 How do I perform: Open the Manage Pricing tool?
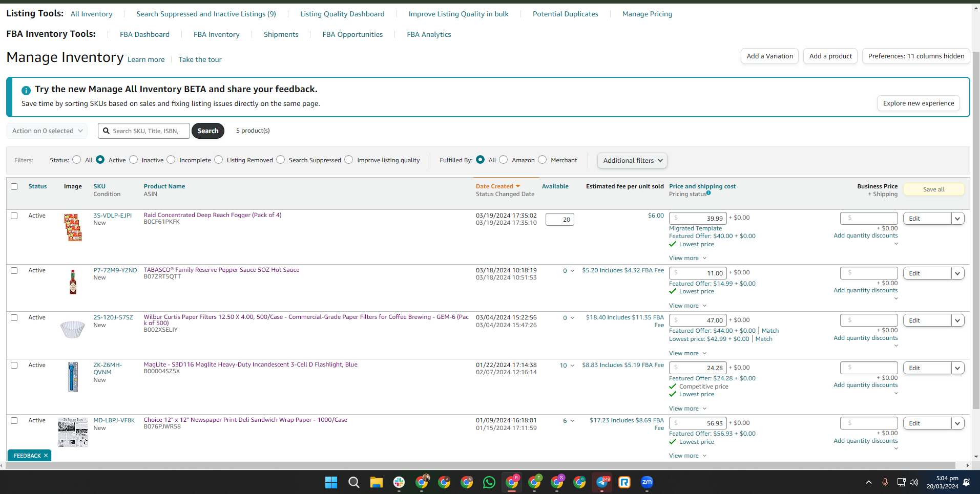(x=647, y=14)
